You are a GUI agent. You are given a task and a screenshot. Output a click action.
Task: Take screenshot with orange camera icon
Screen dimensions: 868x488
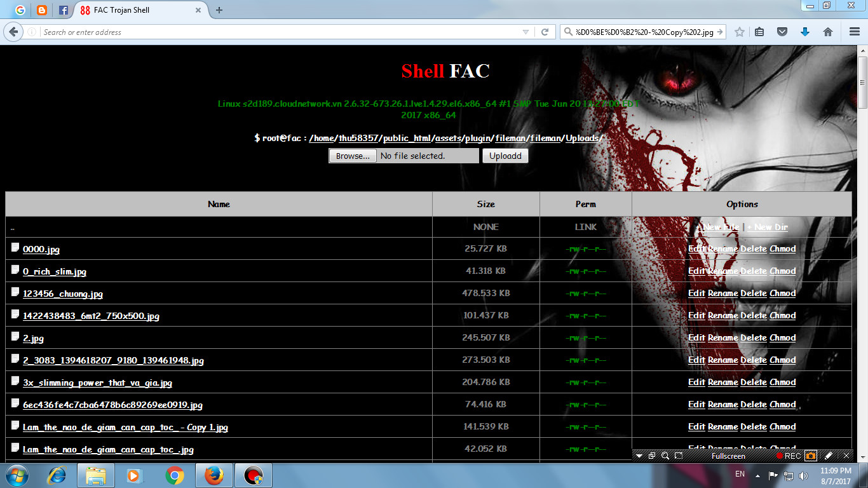811,456
